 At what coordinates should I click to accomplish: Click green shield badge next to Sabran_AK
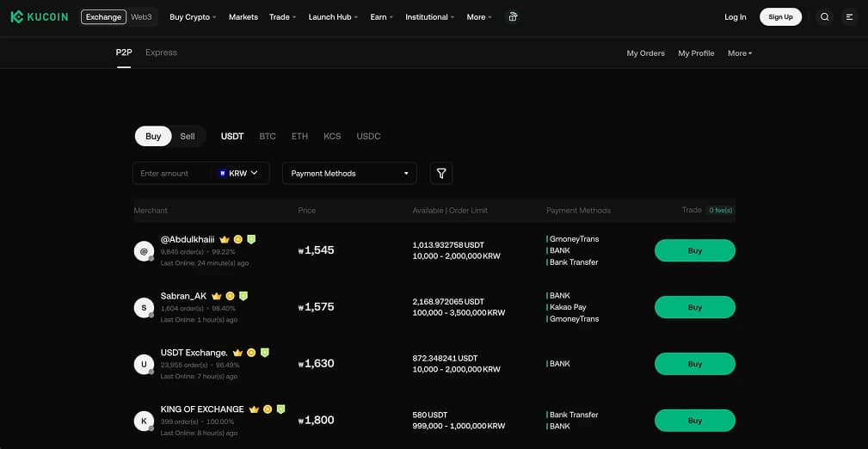coord(243,296)
